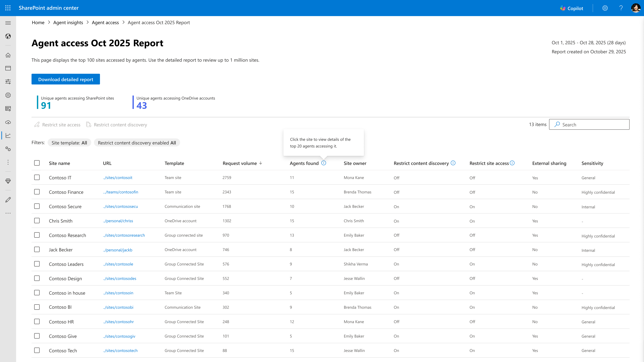Open the Migration cloud icon in sidebar
This screenshot has width=644, height=362.
pyautogui.click(x=8, y=122)
